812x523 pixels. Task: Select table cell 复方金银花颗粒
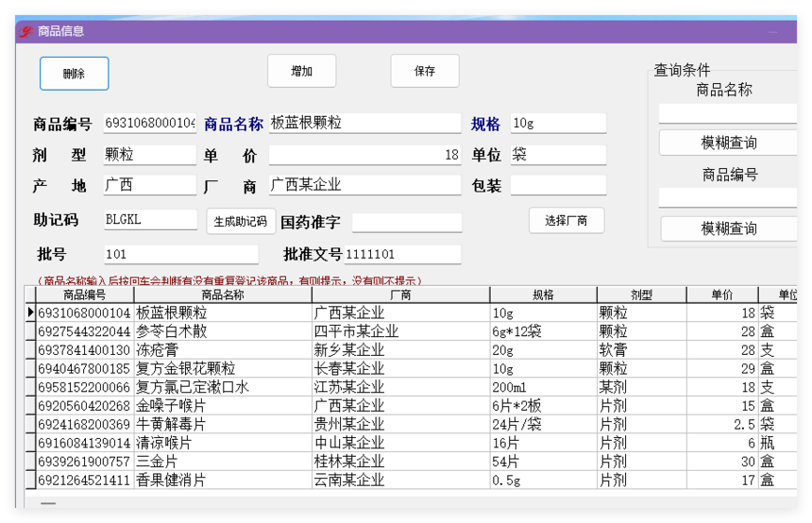click(223, 369)
